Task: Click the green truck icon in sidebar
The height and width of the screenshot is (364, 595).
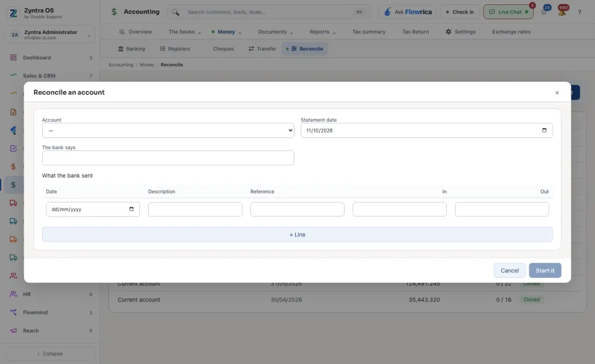Action: (13, 258)
